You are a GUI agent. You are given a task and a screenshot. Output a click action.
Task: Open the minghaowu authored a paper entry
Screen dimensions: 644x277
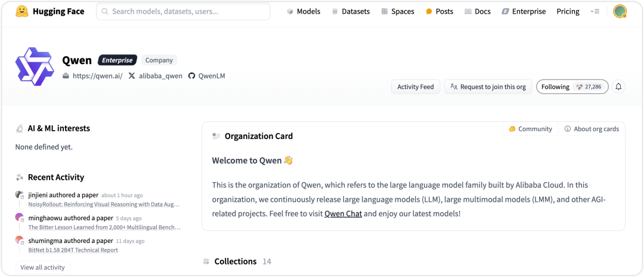tap(70, 218)
